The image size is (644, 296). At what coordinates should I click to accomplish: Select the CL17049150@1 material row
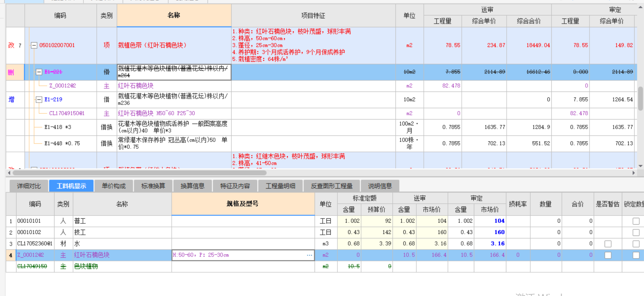pos(67,113)
